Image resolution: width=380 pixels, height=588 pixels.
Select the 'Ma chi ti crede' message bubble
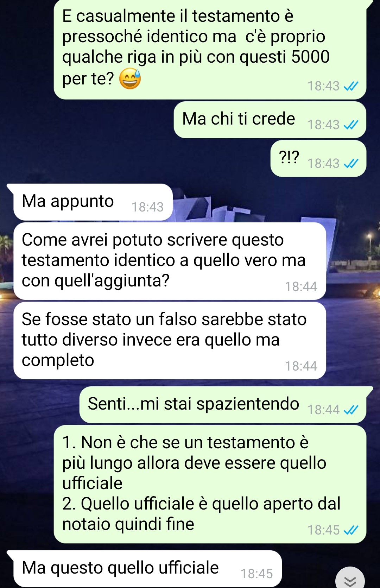270,120
